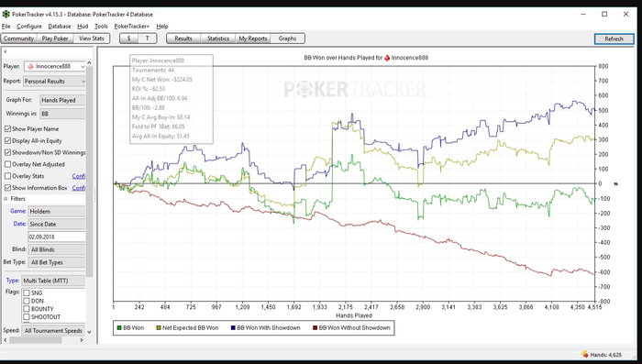Click the red player icon in chart title

click(387, 58)
